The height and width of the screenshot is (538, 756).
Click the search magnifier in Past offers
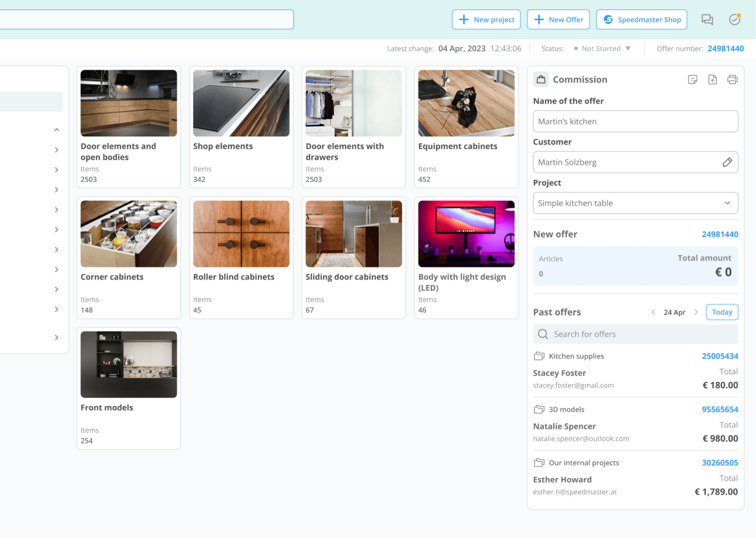pos(543,334)
